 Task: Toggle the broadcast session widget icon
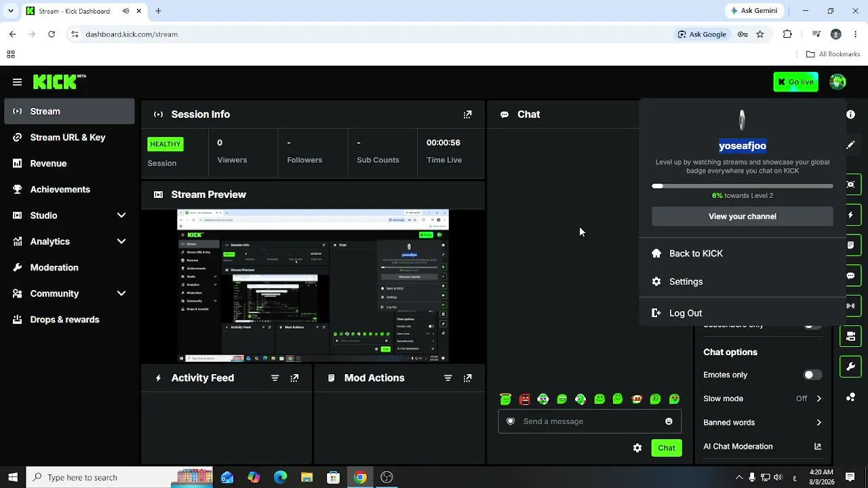pos(850,306)
